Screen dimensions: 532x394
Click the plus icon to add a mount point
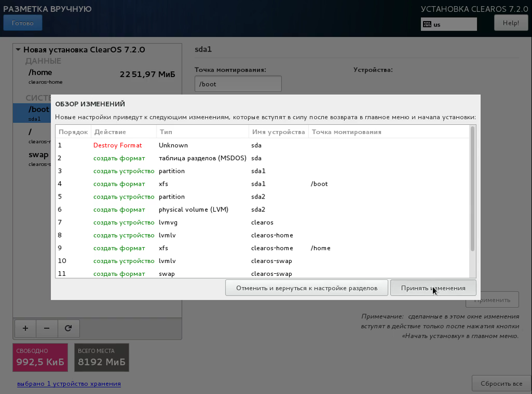26,328
